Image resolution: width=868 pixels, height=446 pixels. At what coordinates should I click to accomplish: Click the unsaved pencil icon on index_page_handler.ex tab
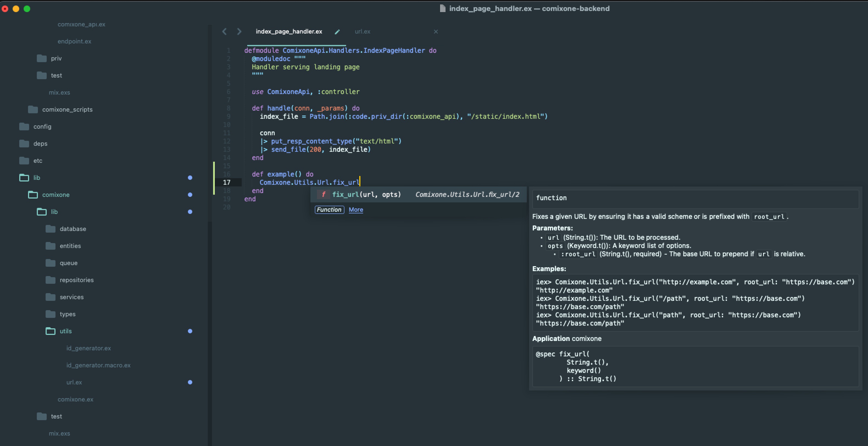[337, 32]
